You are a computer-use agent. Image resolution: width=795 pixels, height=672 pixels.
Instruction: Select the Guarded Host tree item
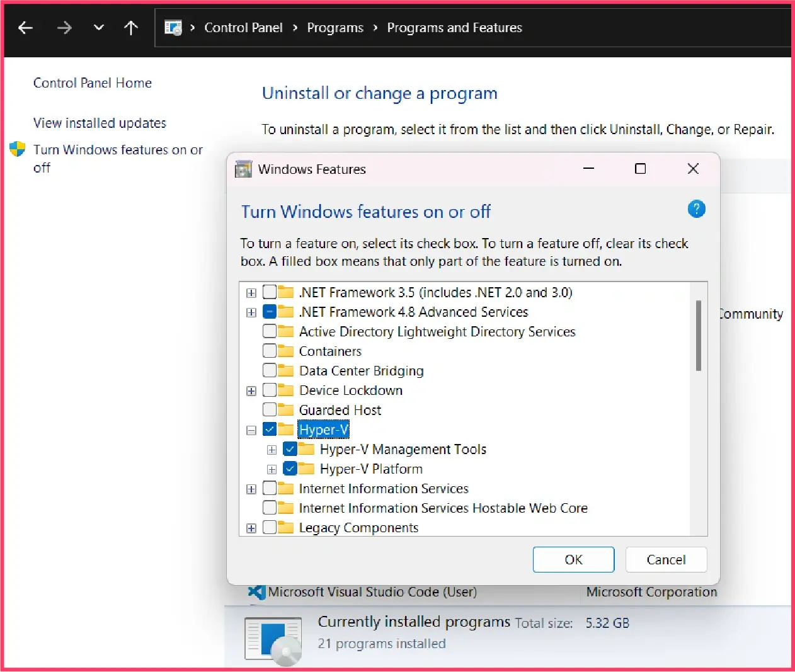pyautogui.click(x=340, y=409)
